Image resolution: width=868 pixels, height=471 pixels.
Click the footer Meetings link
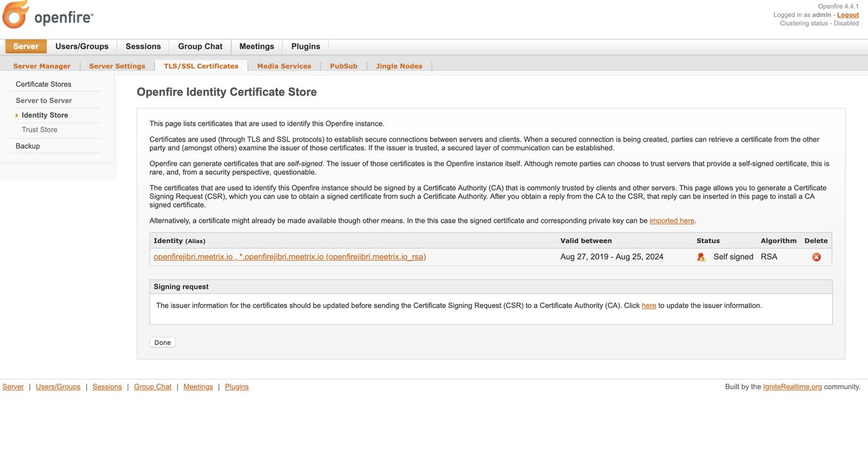pyautogui.click(x=198, y=387)
